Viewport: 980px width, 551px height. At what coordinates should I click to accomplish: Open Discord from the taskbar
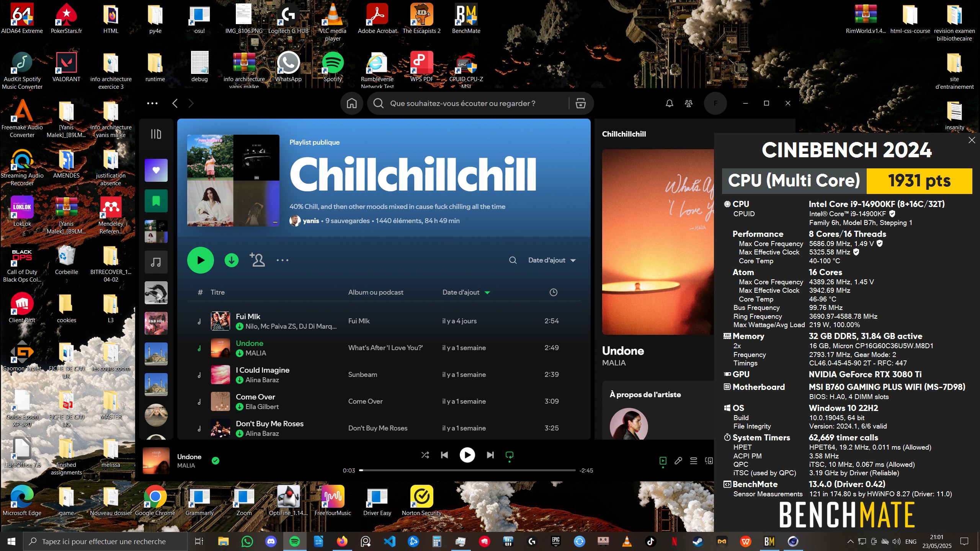[x=271, y=541]
